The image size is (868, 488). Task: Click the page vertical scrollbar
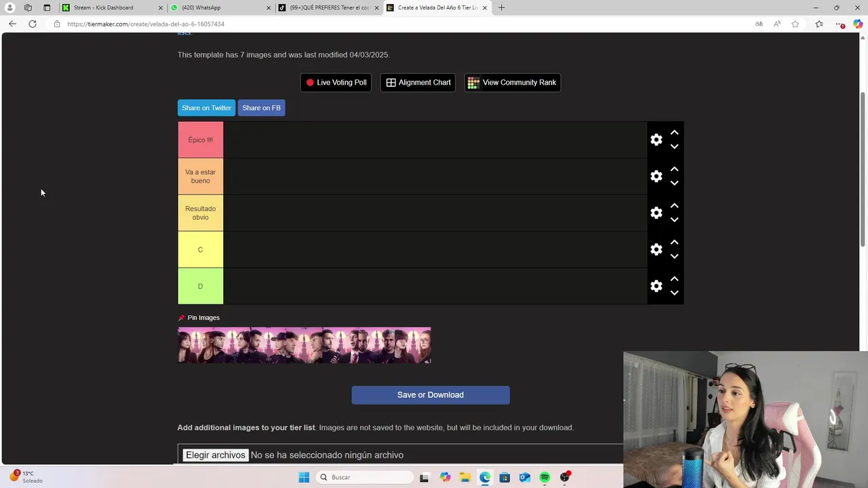click(863, 169)
